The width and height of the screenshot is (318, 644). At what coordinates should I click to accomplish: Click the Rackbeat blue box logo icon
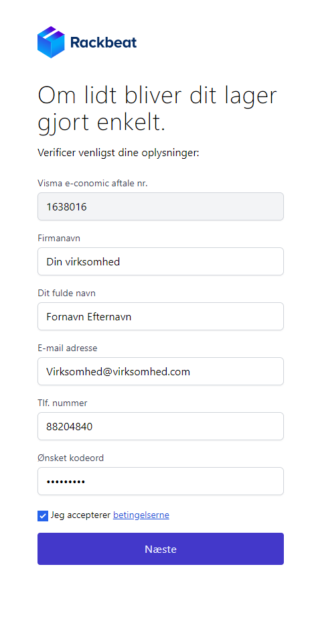click(x=51, y=42)
